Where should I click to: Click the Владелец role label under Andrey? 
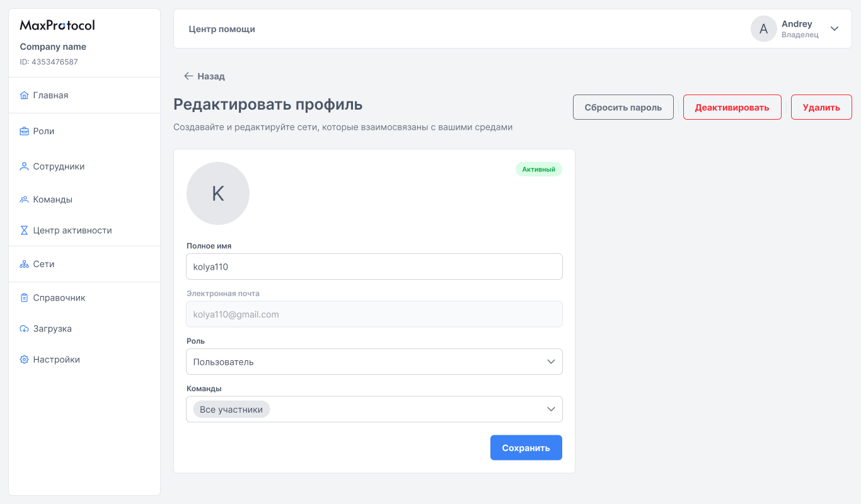tap(800, 35)
